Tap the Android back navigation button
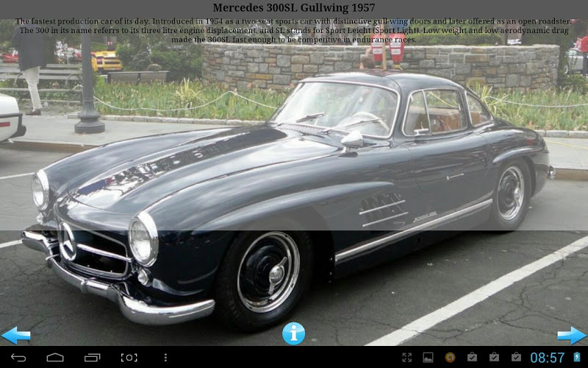Viewport: 588px width, 368px height. 18,358
